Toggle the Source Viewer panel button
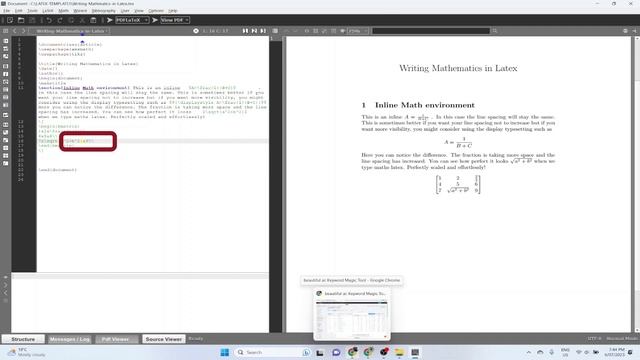The width and height of the screenshot is (640, 360). click(164, 339)
